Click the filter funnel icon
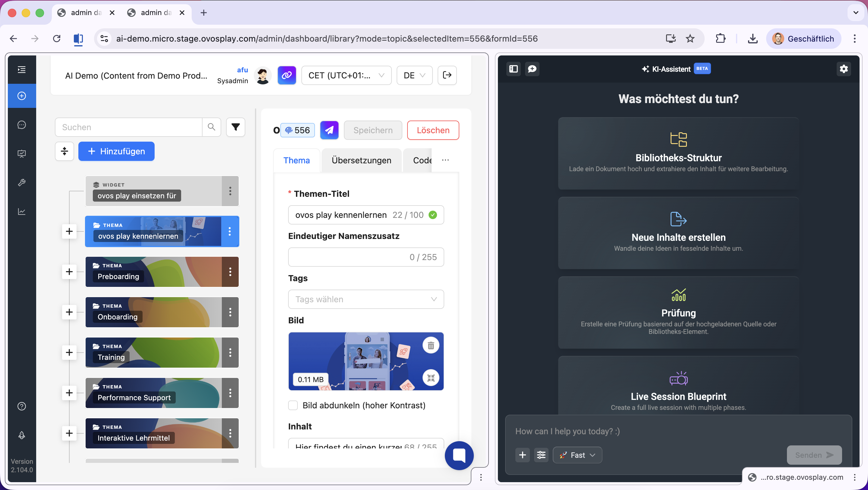This screenshot has width=868, height=490. coord(235,127)
